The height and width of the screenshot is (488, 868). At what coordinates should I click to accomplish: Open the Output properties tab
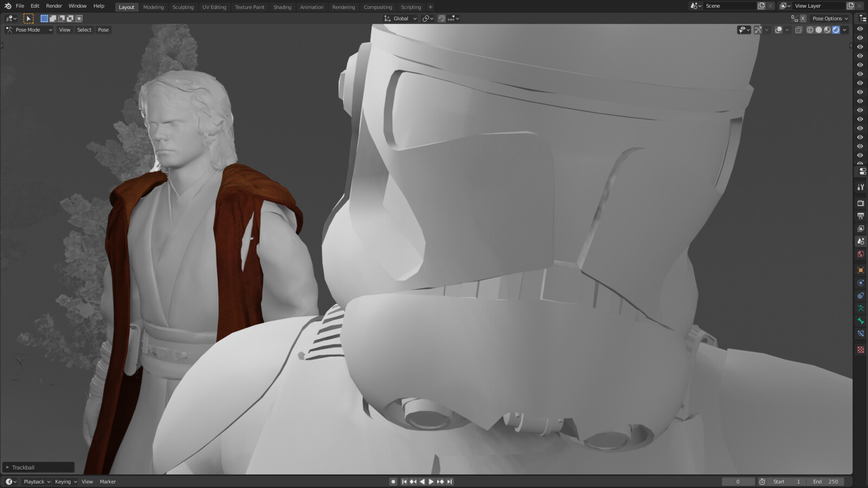860,216
